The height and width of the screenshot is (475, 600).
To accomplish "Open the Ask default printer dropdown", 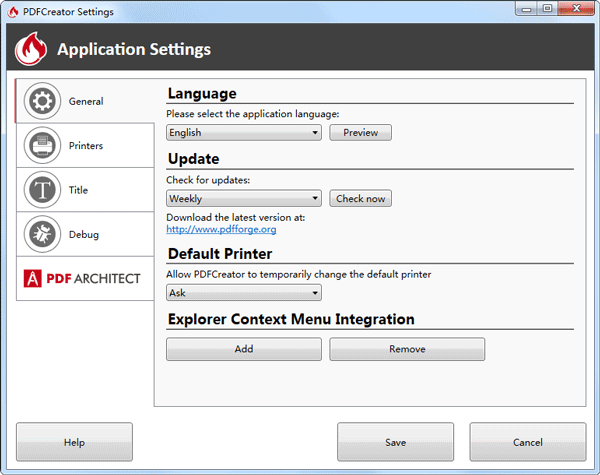I will click(x=244, y=292).
